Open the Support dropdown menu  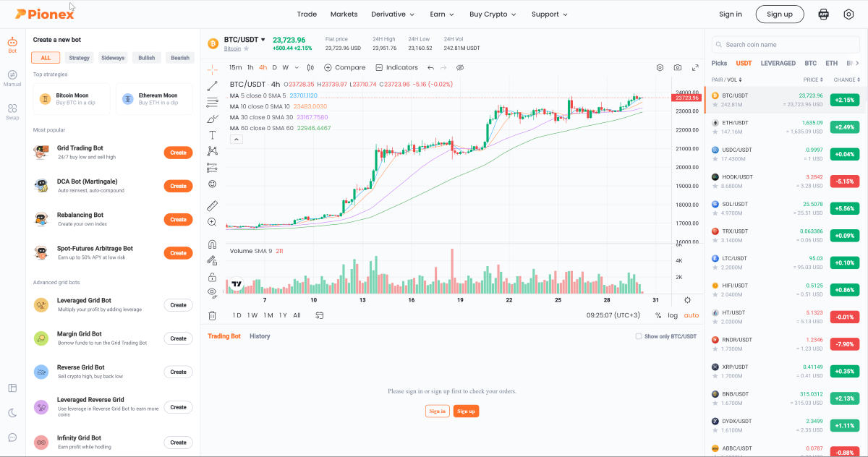click(549, 14)
